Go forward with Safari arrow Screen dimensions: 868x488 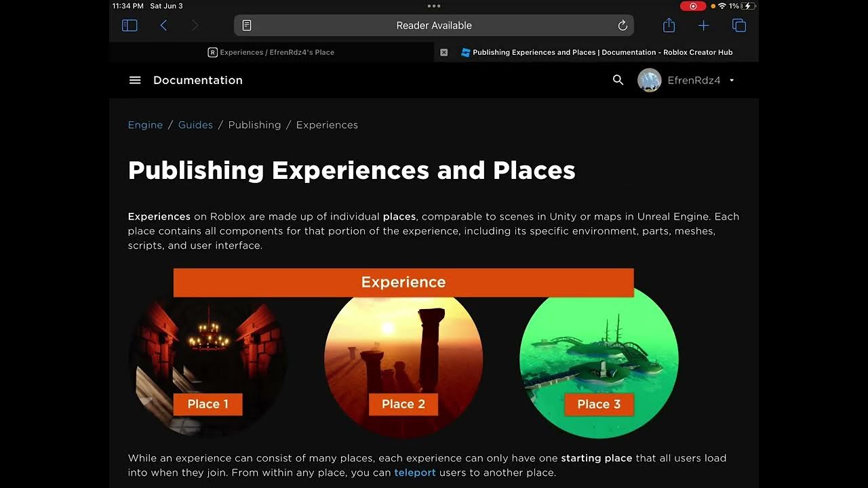tap(195, 25)
